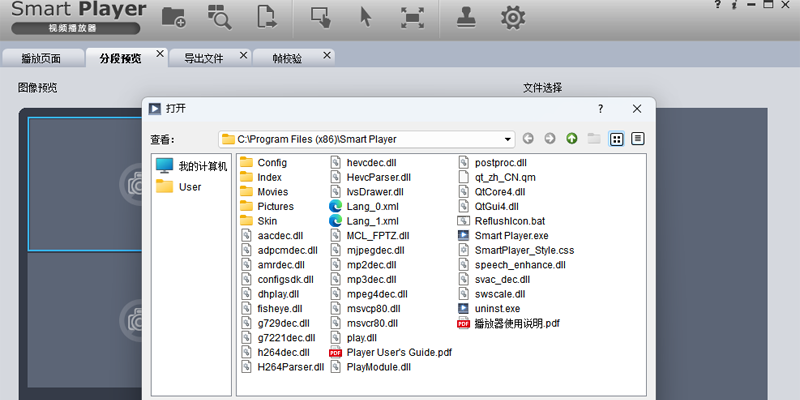
Task: Expand the look-in path dropdown
Action: [508, 139]
